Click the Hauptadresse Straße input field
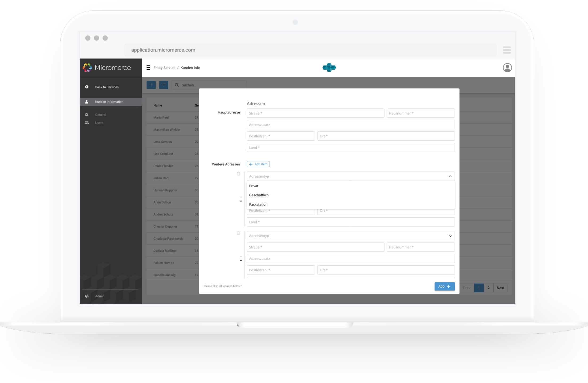588x383 pixels. (x=315, y=113)
